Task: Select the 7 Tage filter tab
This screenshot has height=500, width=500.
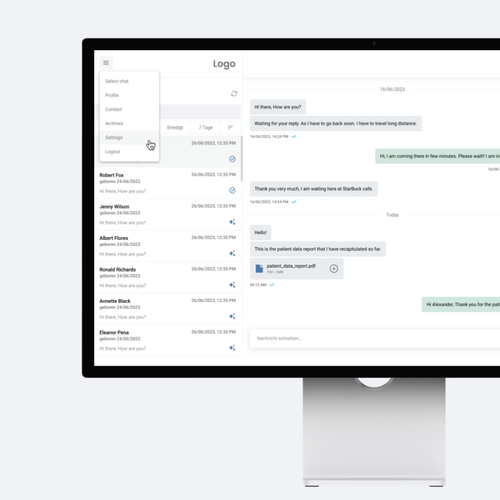Action: tap(206, 127)
